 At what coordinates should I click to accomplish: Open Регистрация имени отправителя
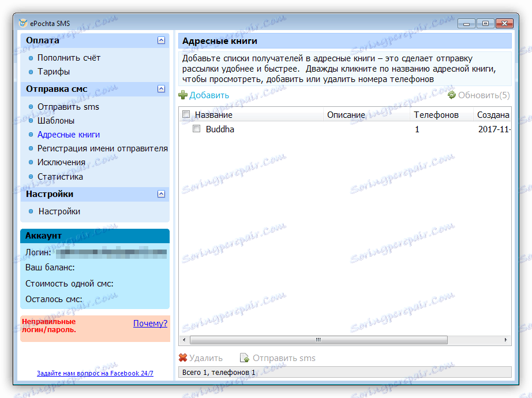click(x=103, y=148)
